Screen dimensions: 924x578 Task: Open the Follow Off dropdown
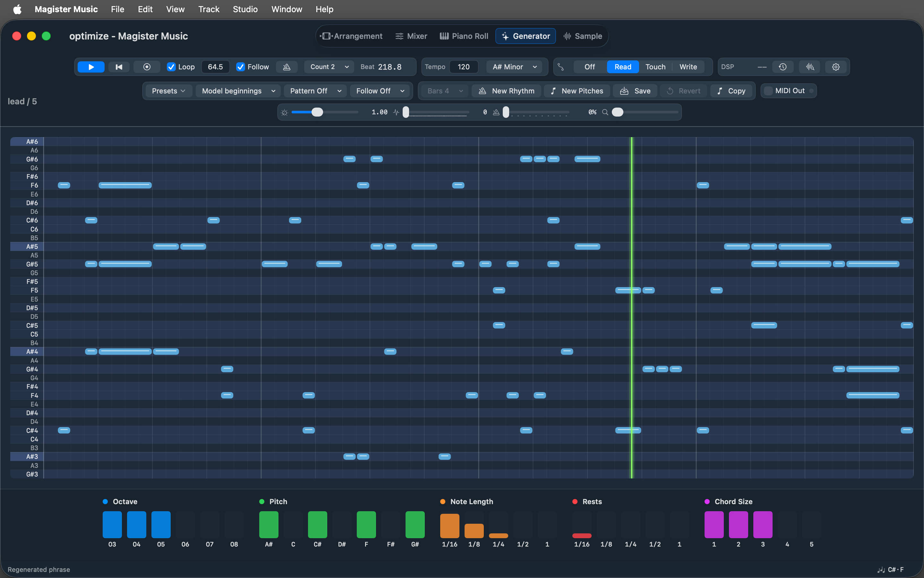pos(380,91)
